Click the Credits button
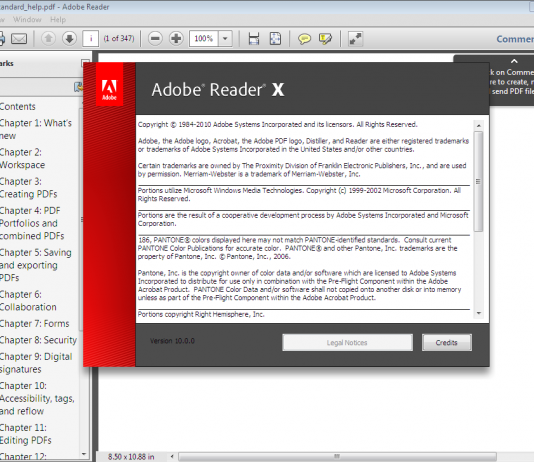Image resolution: width=534 pixels, height=462 pixels. tap(446, 342)
